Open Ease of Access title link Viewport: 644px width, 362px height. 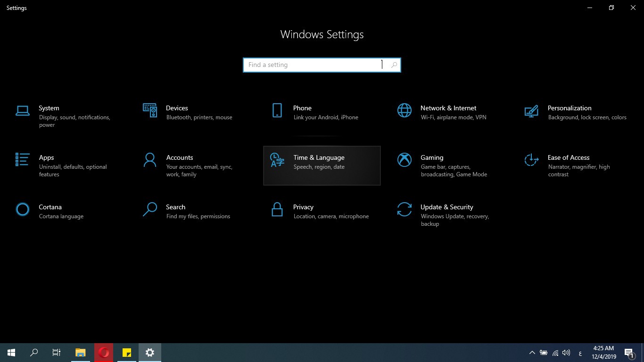(x=569, y=157)
